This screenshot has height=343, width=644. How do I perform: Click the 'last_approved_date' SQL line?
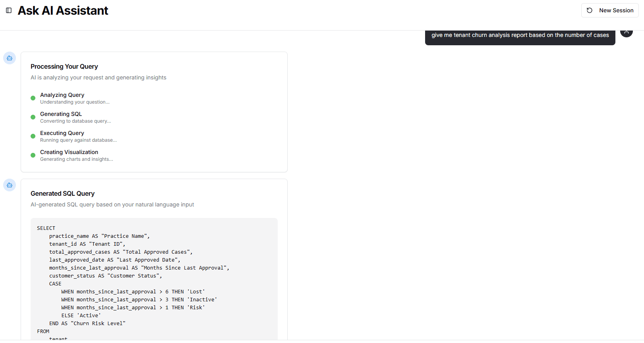115,260
